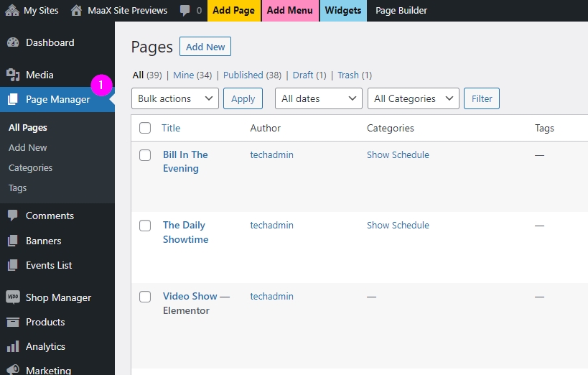Open The Daily Showtime page
Screen dimensions: 588x375
(x=185, y=232)
